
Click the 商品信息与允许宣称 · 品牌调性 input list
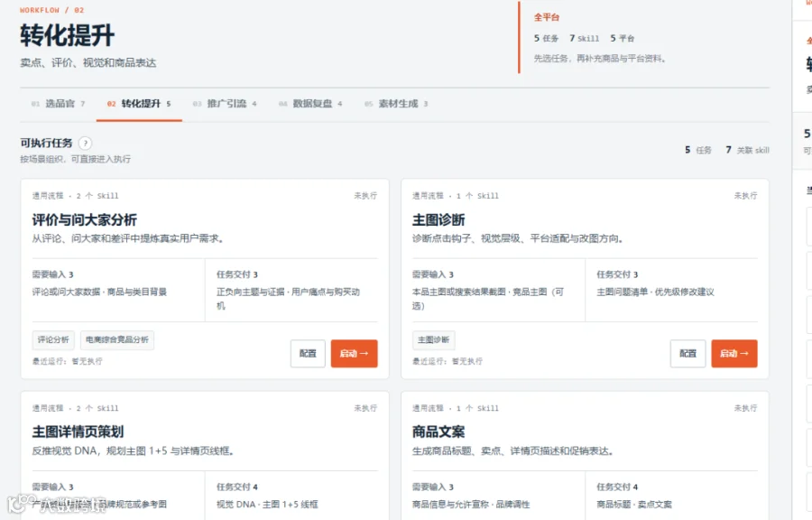point(471,505)
